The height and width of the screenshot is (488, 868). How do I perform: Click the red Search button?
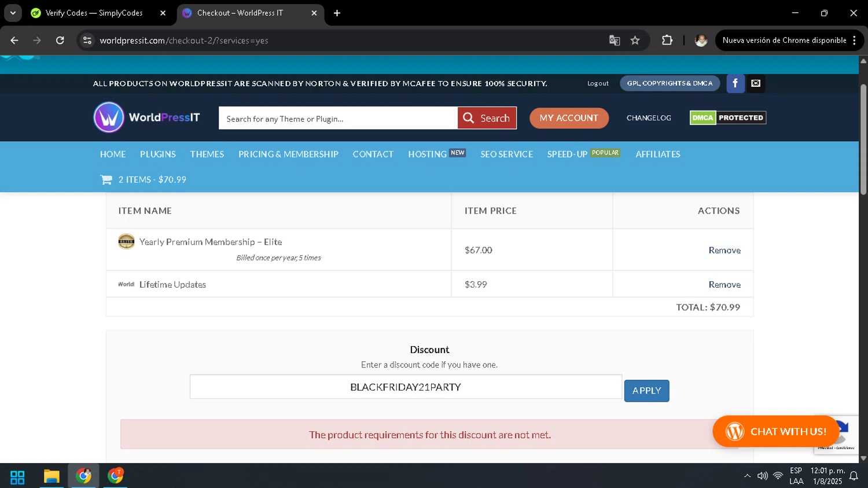click(487, 118)
